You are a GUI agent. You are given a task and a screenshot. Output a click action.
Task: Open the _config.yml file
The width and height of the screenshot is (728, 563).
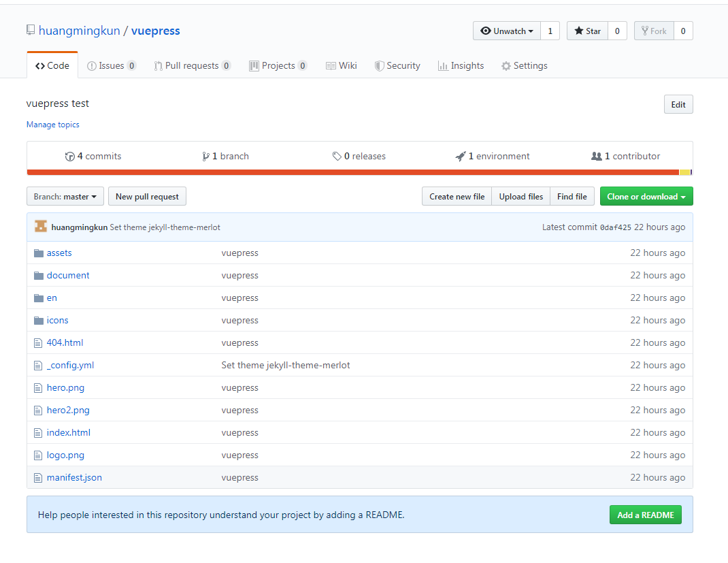70,366
